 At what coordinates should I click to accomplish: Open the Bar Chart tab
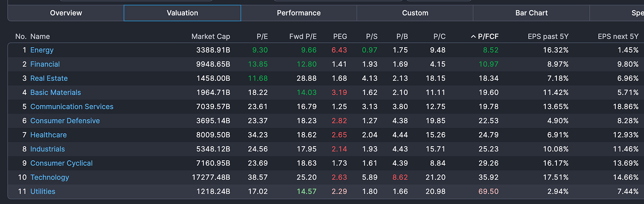531,13
